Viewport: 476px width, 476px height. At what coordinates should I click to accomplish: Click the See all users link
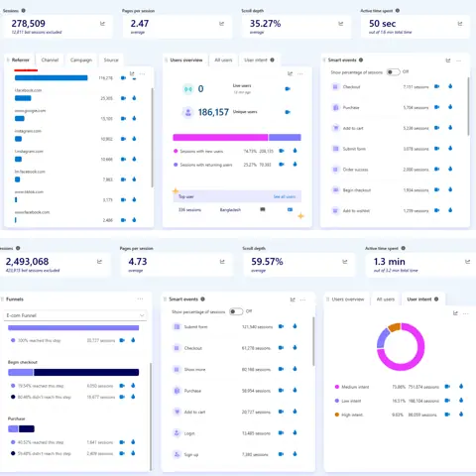(x=285, y=196)
